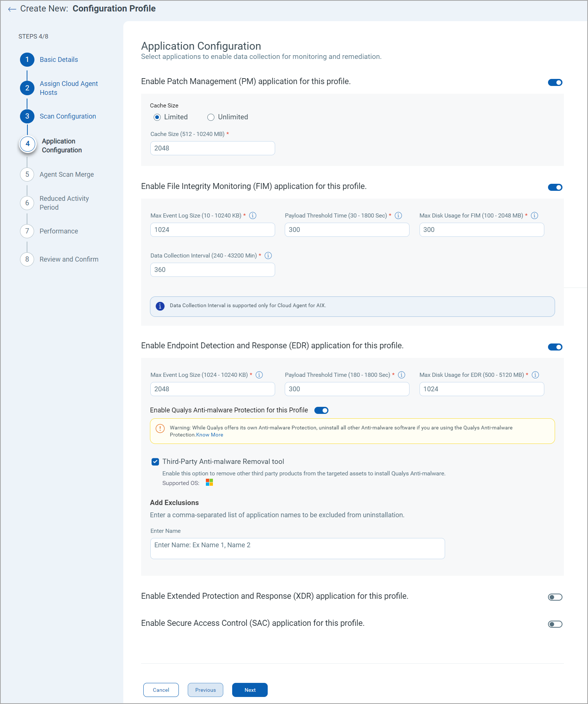Go to Performance step

tap(59, 231)
